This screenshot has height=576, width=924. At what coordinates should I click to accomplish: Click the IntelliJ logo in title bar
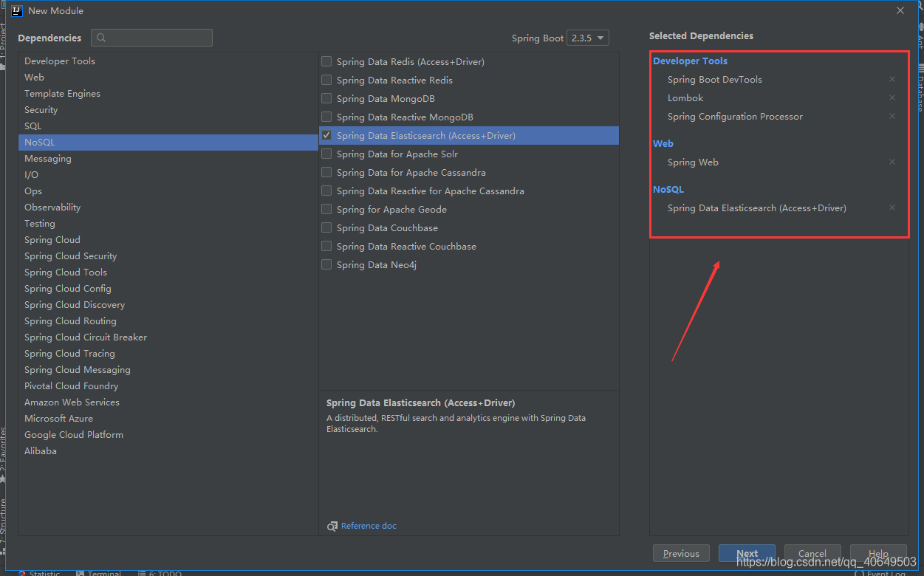coord(17,10)
